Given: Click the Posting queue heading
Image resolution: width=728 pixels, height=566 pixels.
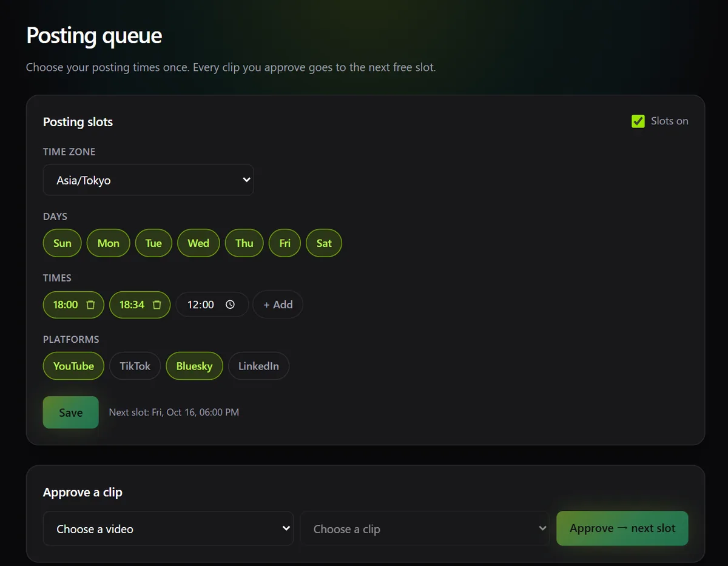Looking at the screenshot, I should [x=94, y=35].
